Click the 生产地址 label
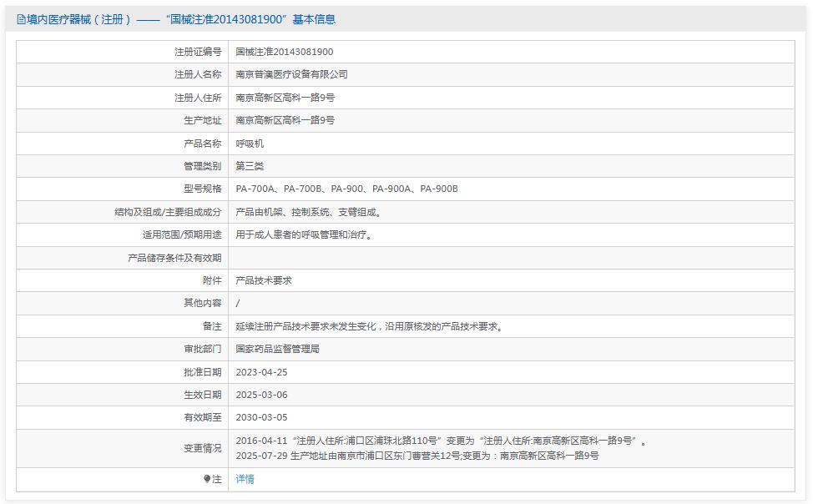 click(202, 120)
